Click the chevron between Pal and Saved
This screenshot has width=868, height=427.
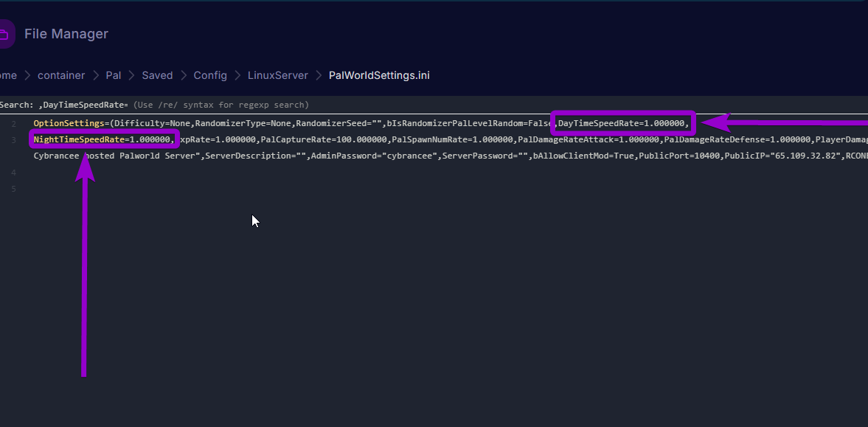point(131,75)
